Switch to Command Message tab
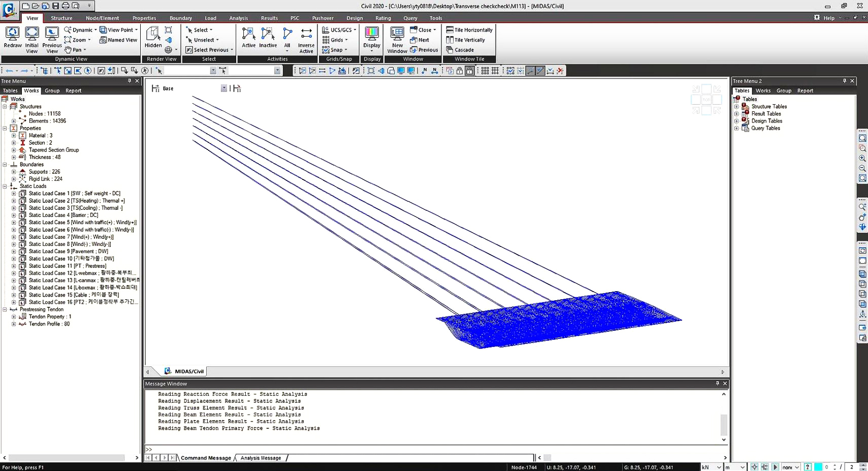Image resolution: width=868 pixels, height=471 pixels. [x=206, y=458]
